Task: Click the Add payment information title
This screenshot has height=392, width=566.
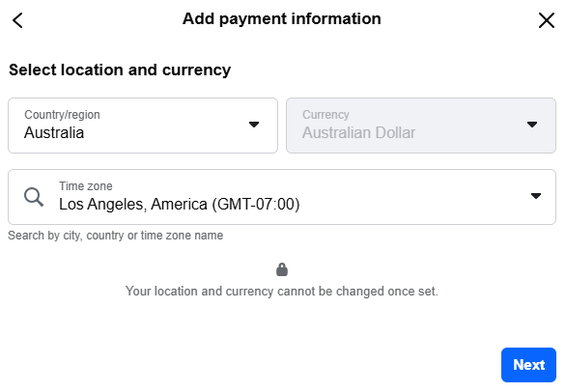Action: [282, 19]
